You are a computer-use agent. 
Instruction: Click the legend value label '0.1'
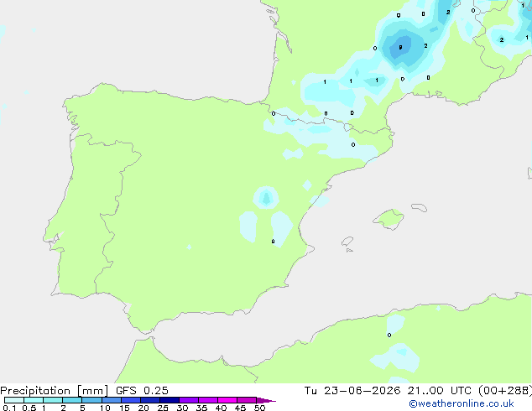[9, 408]
